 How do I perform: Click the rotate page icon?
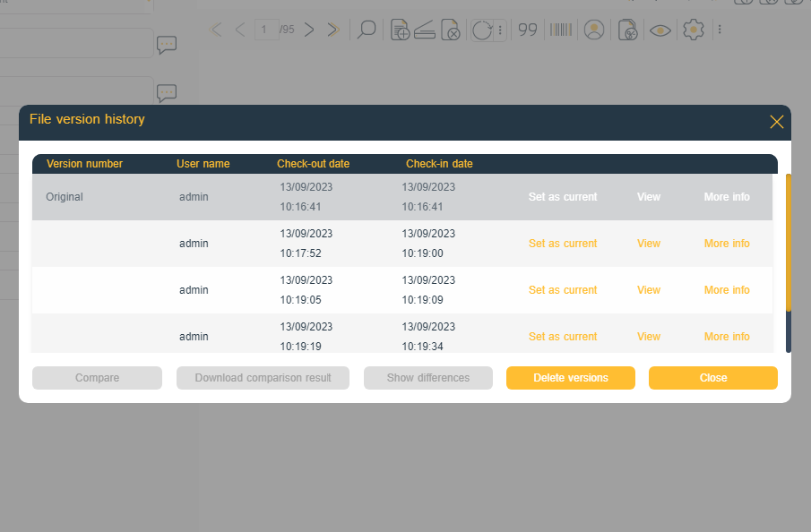click(482, 30)
